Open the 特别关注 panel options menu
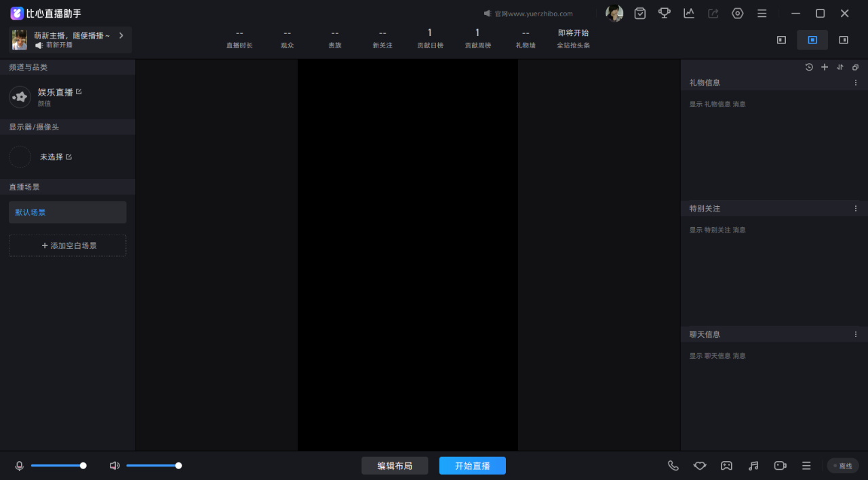This screenshot has height=480, width=868. (x=856, y=208)
